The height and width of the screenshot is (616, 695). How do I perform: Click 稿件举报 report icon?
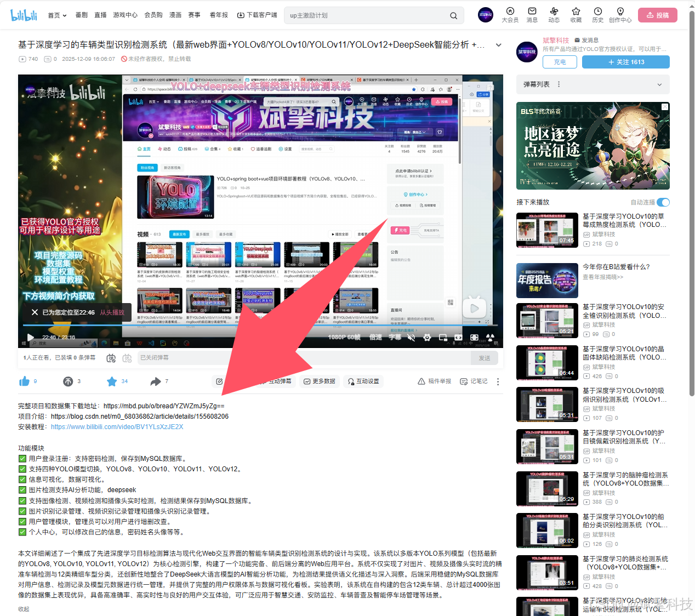pos(434,381)
